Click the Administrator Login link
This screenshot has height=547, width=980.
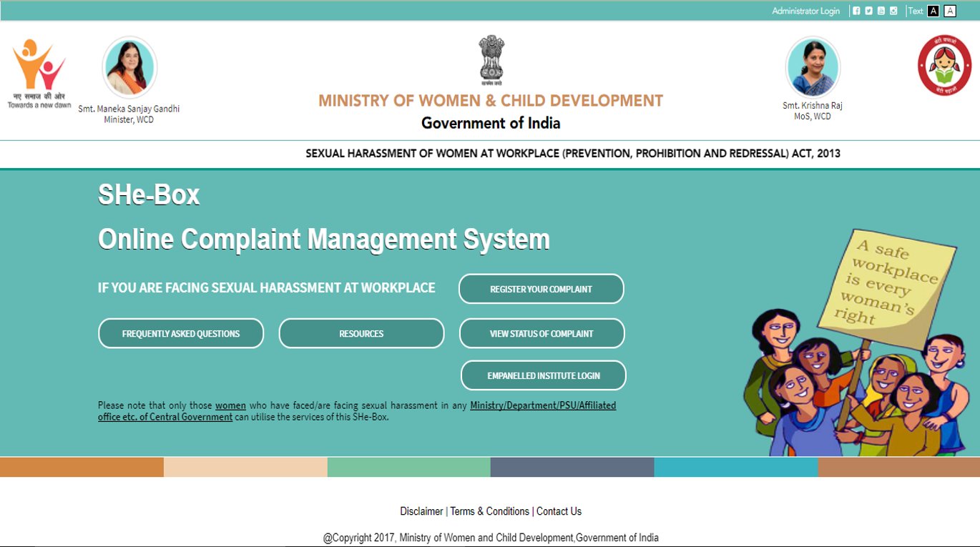pos(805,11)
